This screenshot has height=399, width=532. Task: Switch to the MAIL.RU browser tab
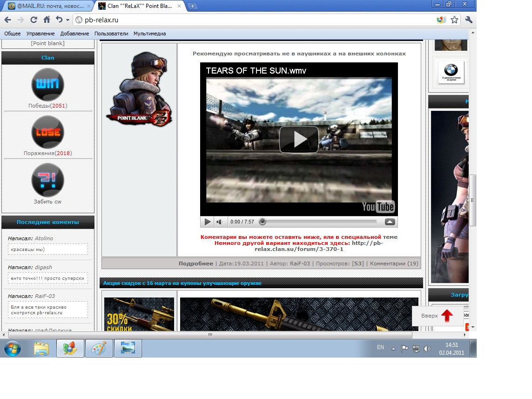pyautogui.click(x=48, y=6)
